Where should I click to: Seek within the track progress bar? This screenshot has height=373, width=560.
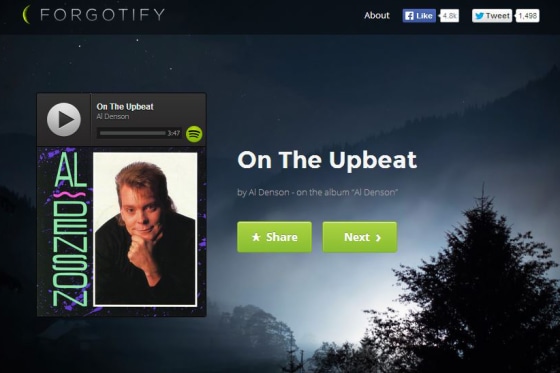click(x=132, y=133)
